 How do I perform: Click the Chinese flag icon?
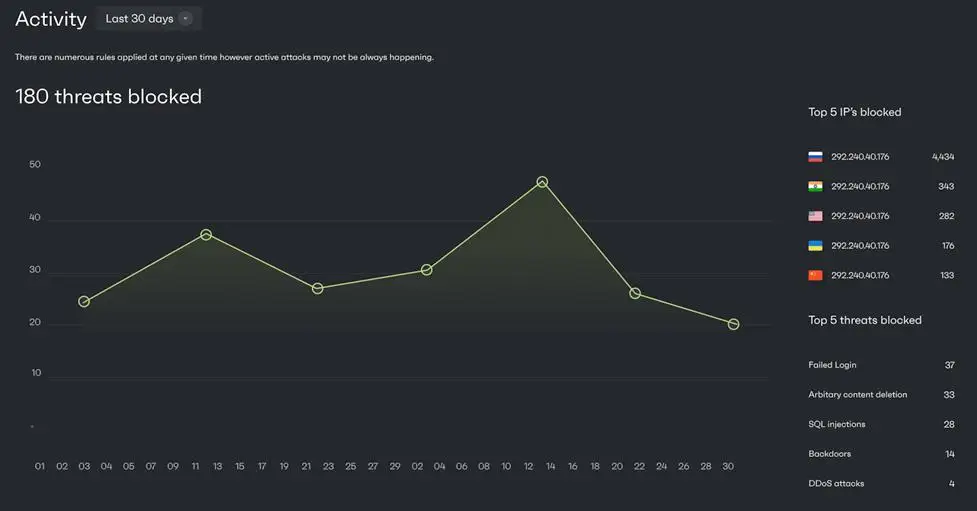pos(815,275)
